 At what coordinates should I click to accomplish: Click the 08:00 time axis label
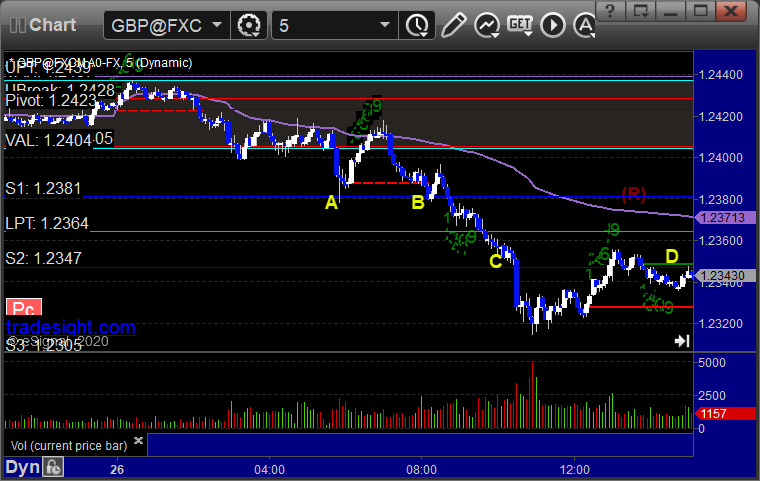click(421, 470)
